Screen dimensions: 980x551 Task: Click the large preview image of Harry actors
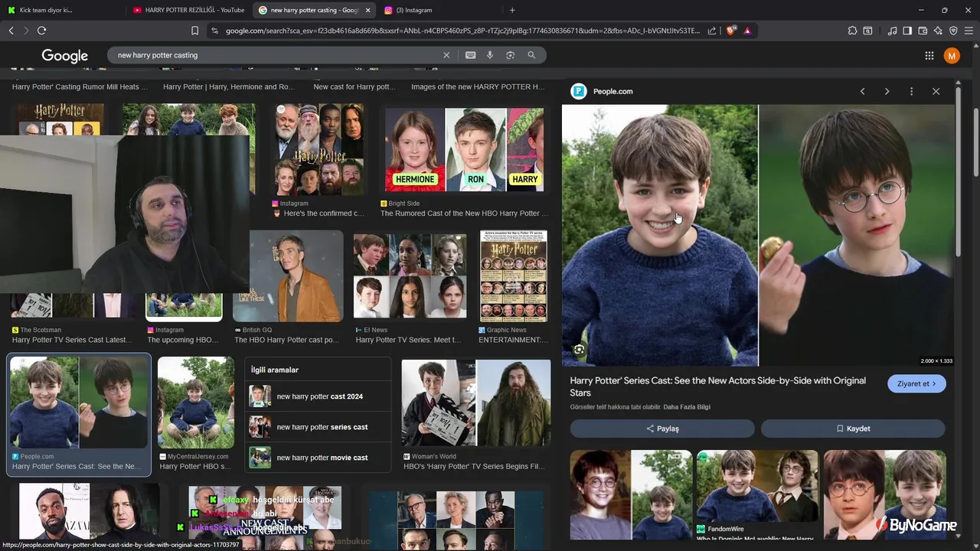pyautogui.click(x=758, y=236)
